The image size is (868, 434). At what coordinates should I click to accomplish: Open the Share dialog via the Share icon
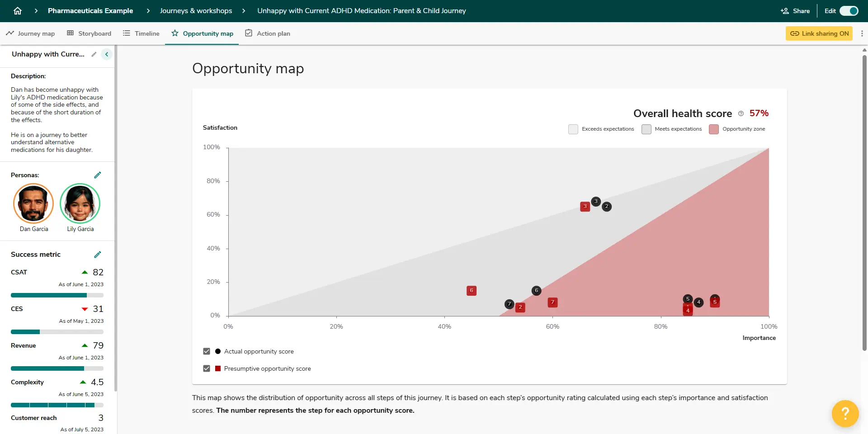coord(795,10)
